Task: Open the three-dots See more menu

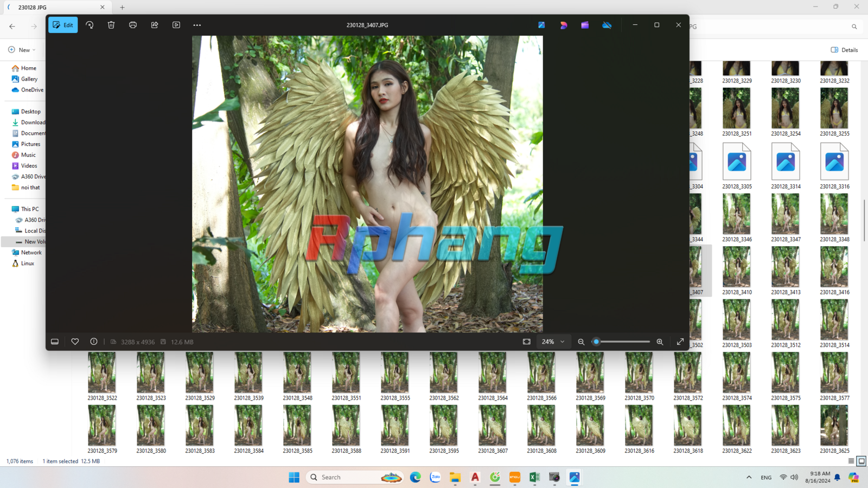Action: click(197, 25)
